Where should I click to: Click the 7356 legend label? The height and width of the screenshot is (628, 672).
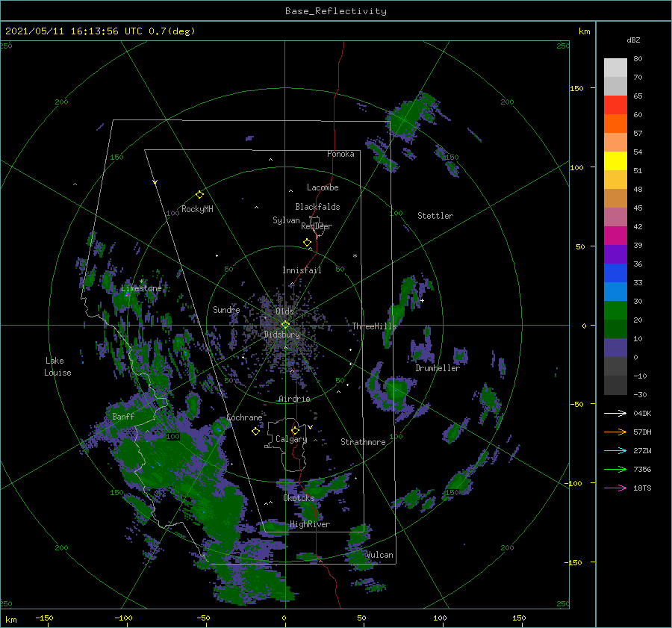(x=642, y=470)
